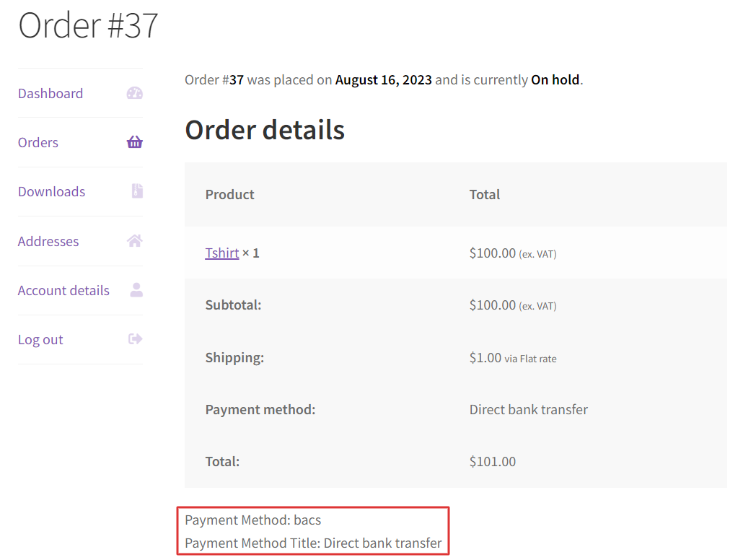Click the Subtotal amount of $100.00

click(x=493, y=305)
